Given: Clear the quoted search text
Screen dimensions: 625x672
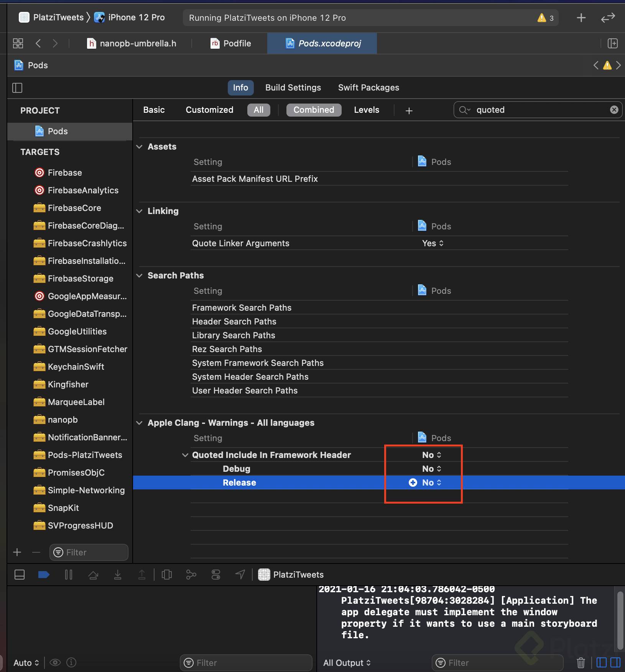Looking at the screenshot, I should click(614, 110).
